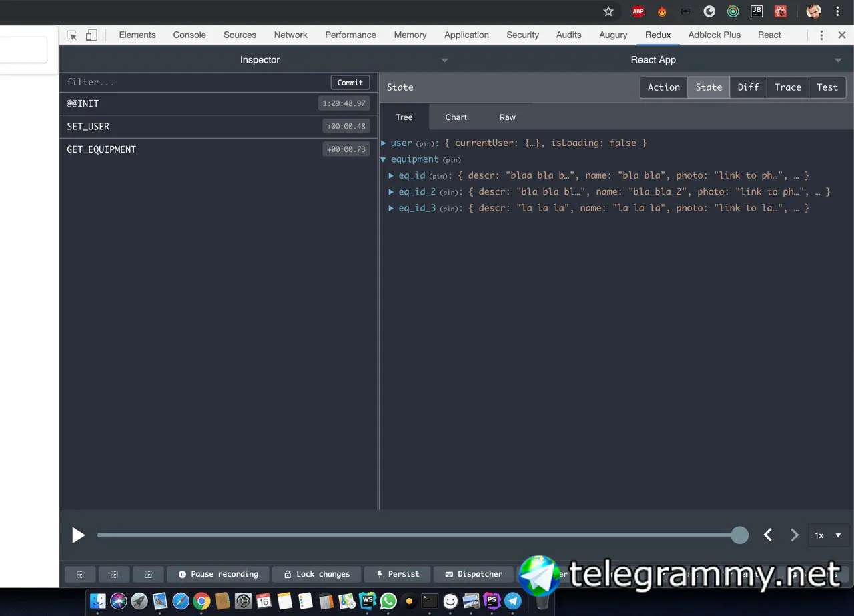
Task: Open the Chrome profile avatar
Action: pos(813,11)
